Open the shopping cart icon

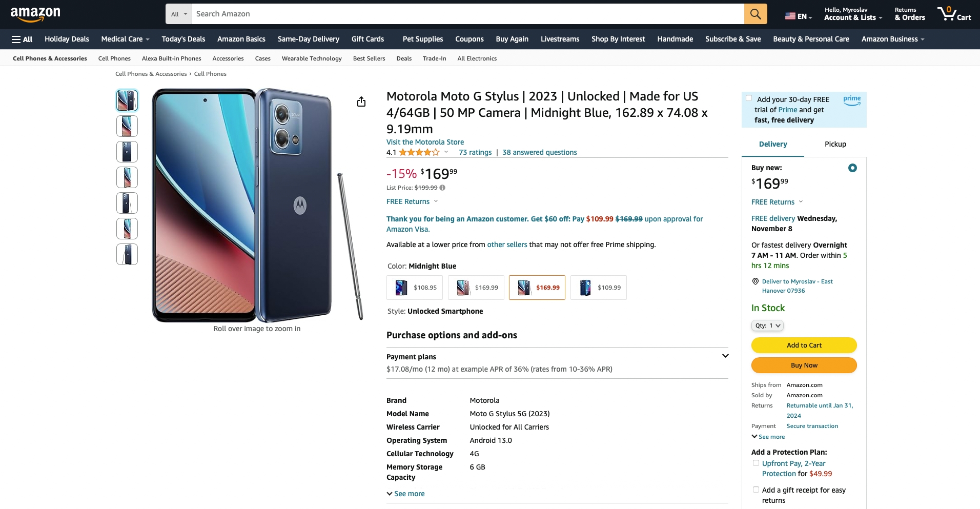pos(953,14)
